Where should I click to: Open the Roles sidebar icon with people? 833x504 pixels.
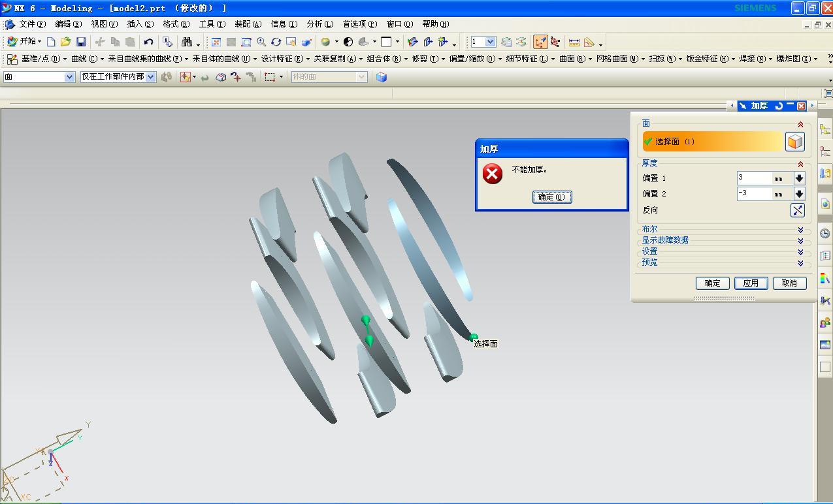[825, 323]
